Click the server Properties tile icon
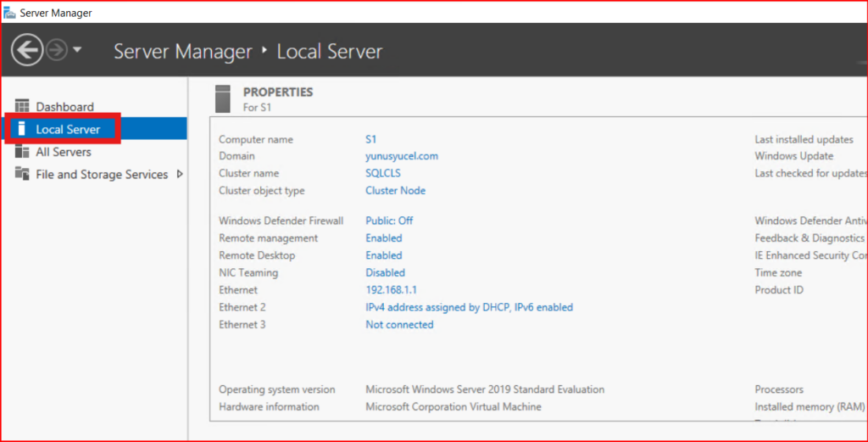The width and height of the screenshot is (868, 442). click(x=223, y=98)
